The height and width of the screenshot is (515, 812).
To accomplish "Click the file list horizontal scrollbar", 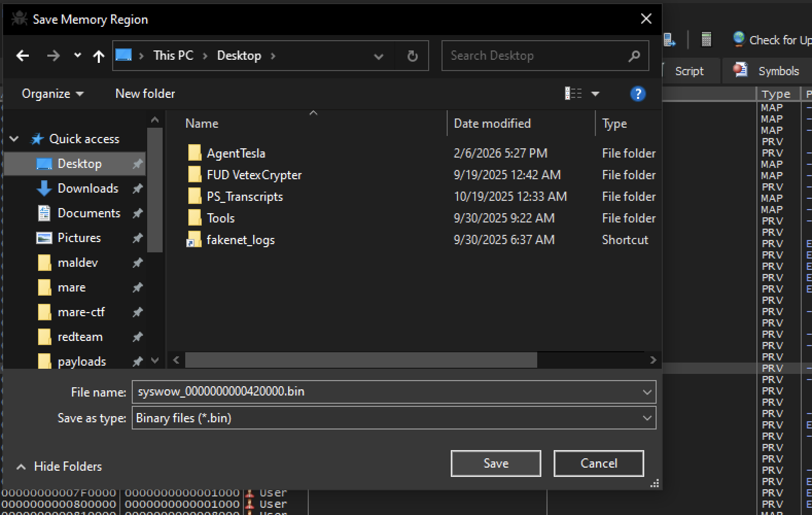I will (361, 360).
